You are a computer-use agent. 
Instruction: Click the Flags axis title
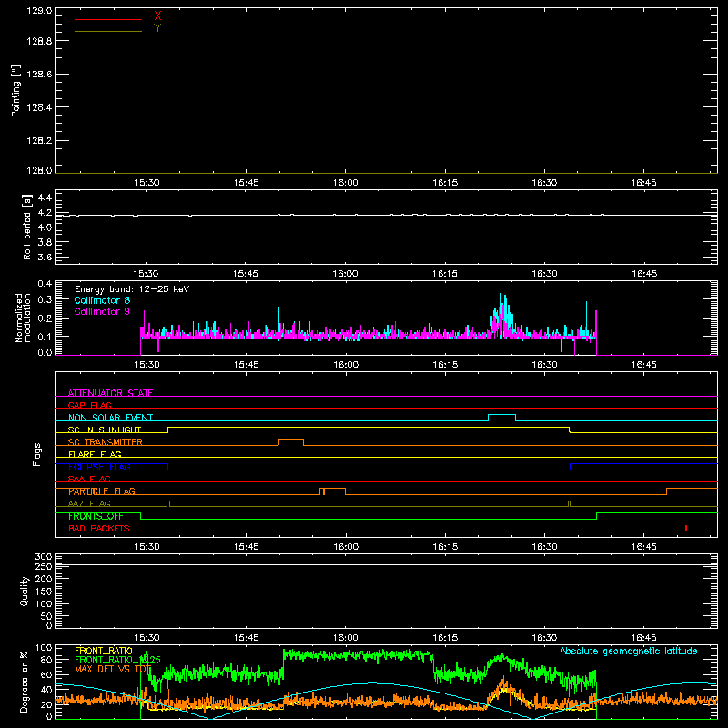pyautogui.click(x=36, y=454)
